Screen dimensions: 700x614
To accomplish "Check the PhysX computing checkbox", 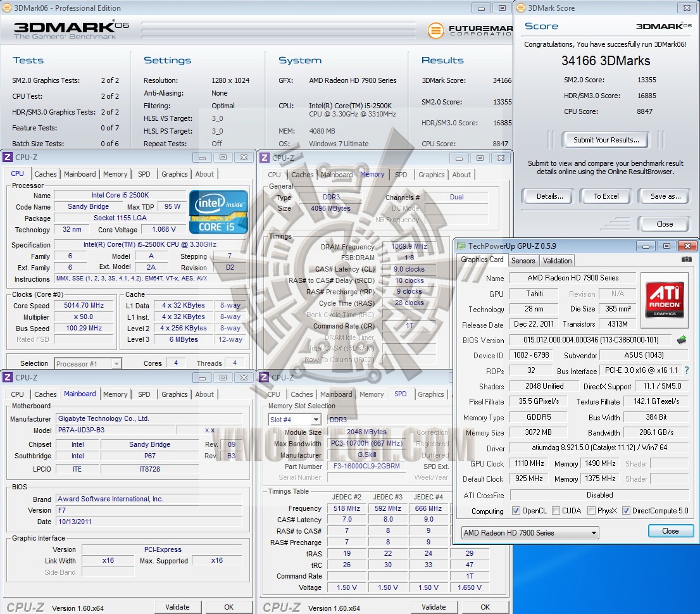I will pos(591,511).
